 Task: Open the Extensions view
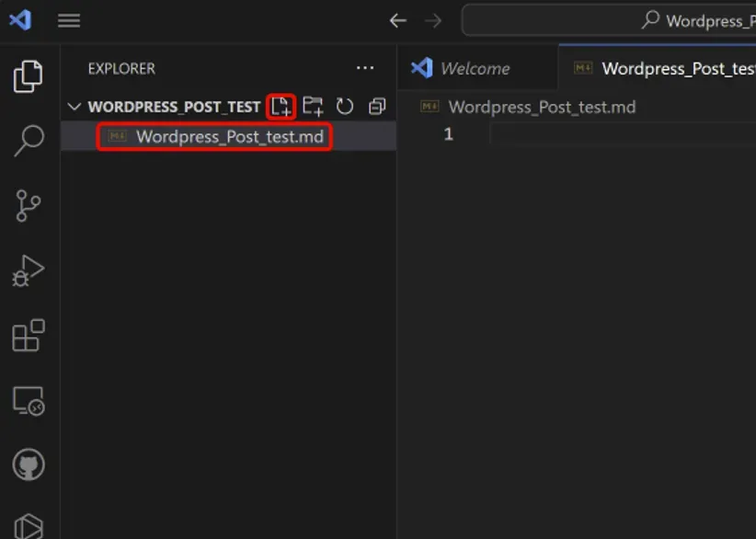click(x=29, y=336)
